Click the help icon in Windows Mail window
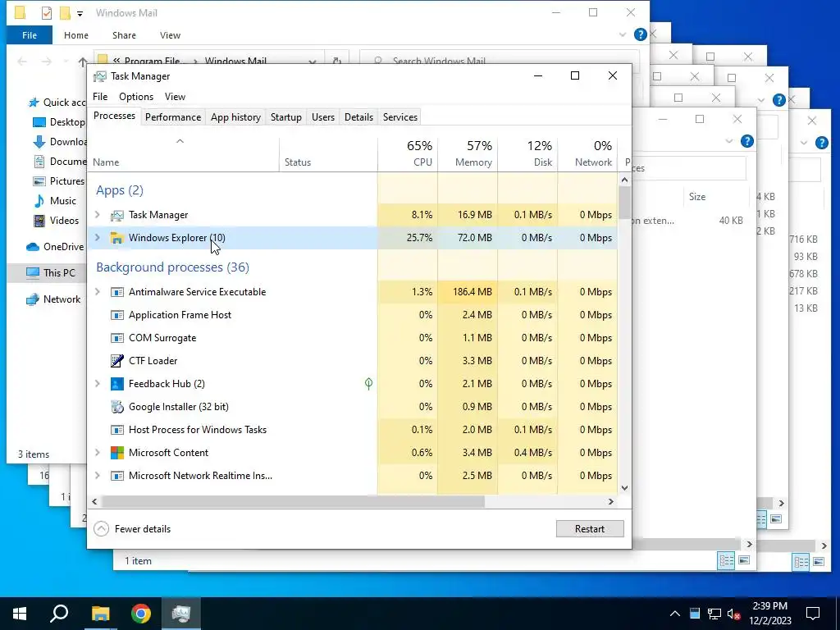This screenshot has height=630, width=840. (640, 34)
